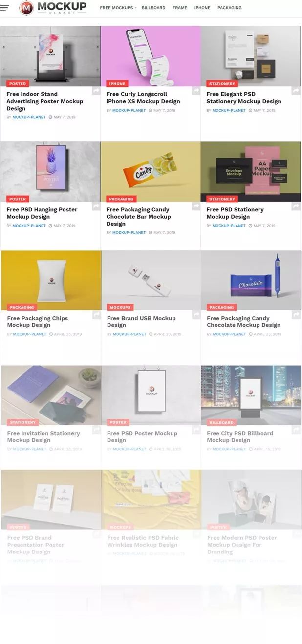Go to the Packaging menu item
This screenshot has height=644, width=302.
click(x=230, y=8)
